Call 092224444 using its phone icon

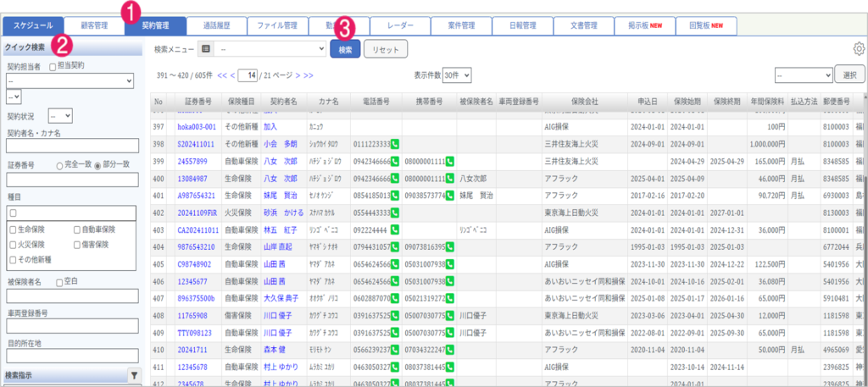pos(395,229)
